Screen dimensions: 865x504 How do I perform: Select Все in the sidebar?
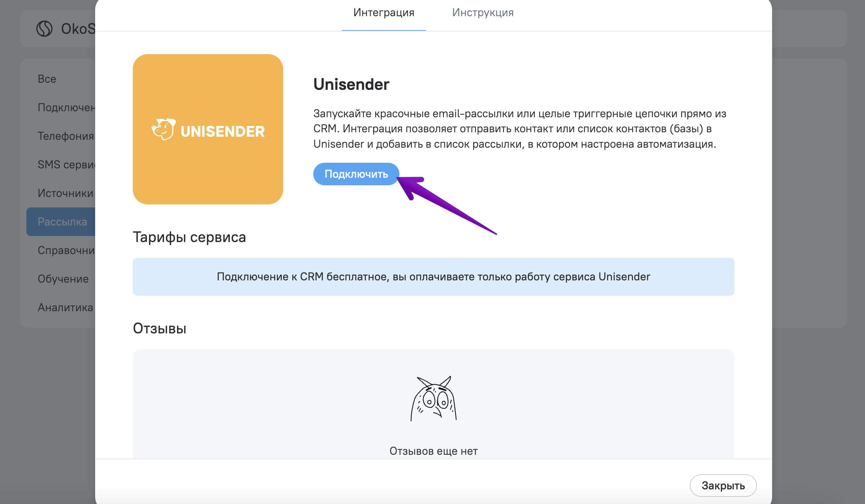47,79
